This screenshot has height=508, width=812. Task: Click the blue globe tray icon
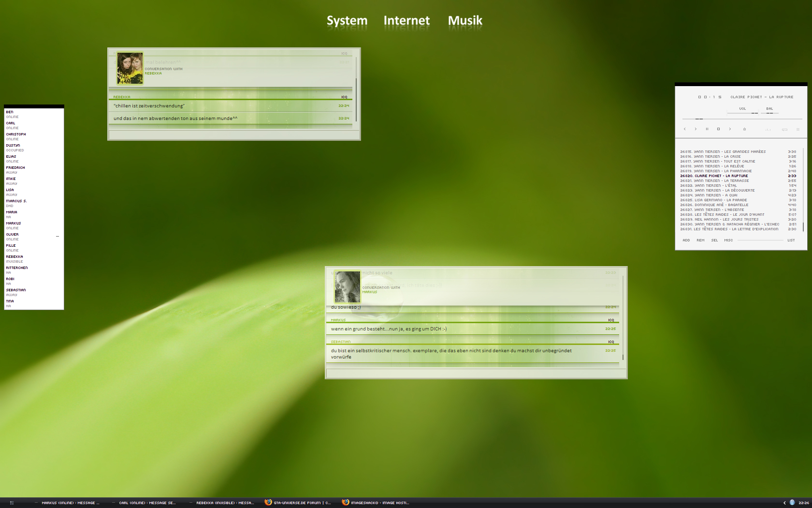792,503
